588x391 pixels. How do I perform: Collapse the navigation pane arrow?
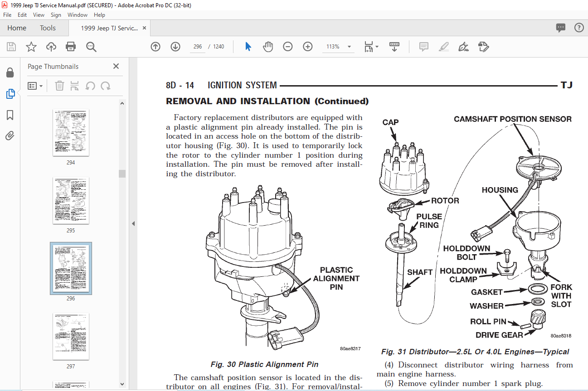tap(133, 223)
